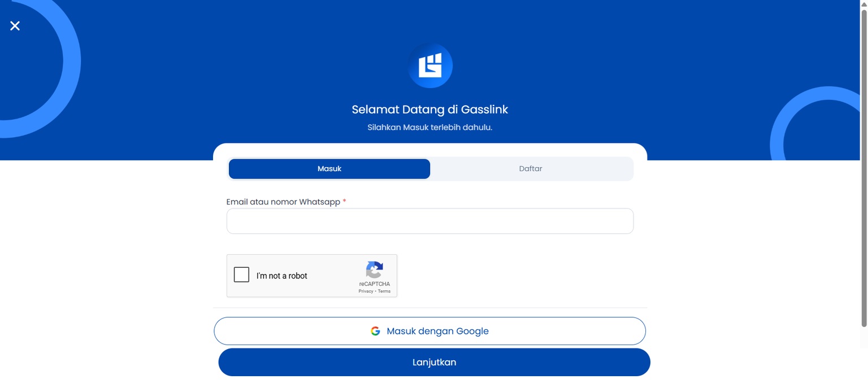Open the reCAPTCHA Terms link
Image resolution: width=868 pixels, height=392 pixels.
[384, 291]
